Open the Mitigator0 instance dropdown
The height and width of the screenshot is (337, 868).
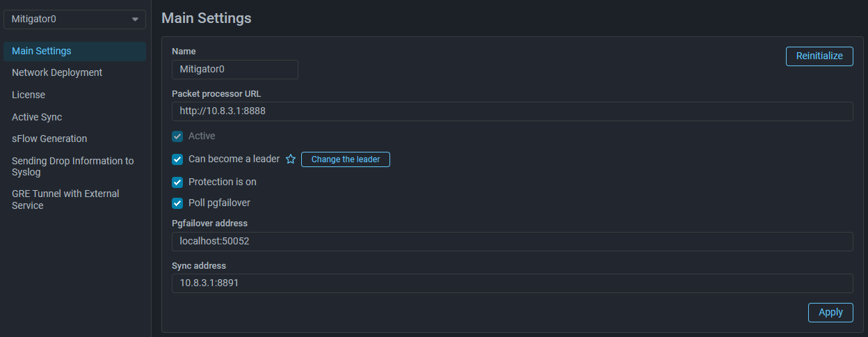coord(75,19)
